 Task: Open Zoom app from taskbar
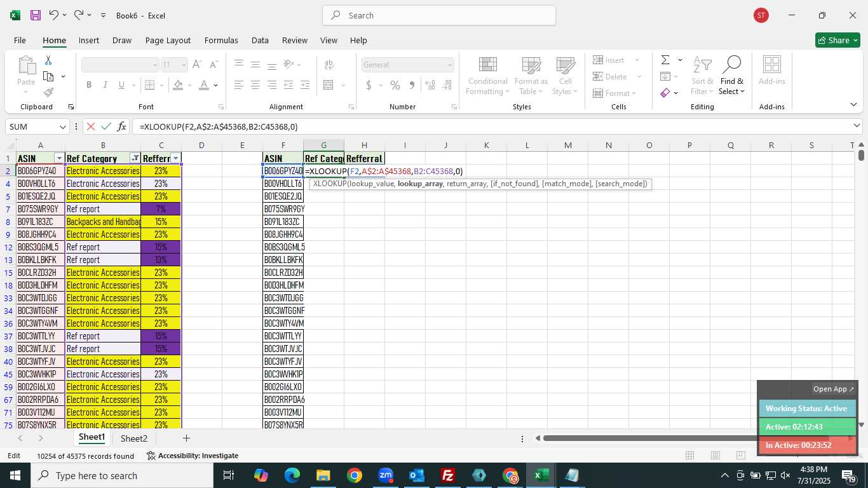tap(386, 475)
